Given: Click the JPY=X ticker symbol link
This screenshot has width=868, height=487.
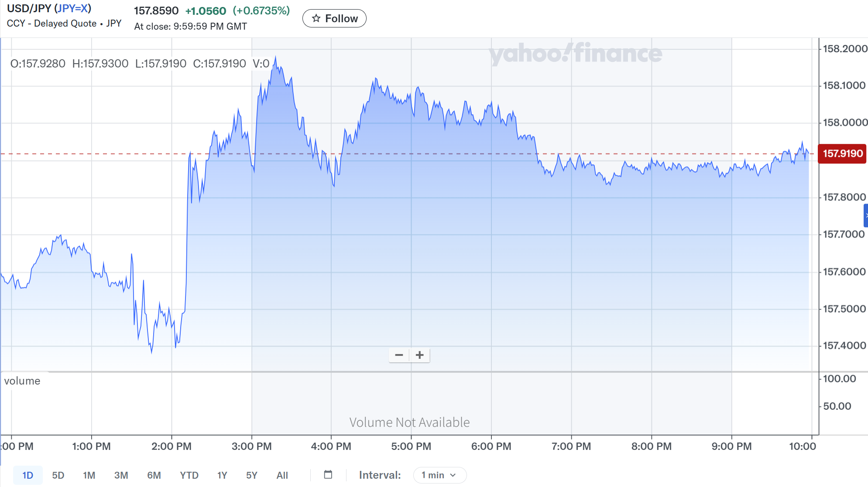Looking at the screenshot, I should pos(72,8).
